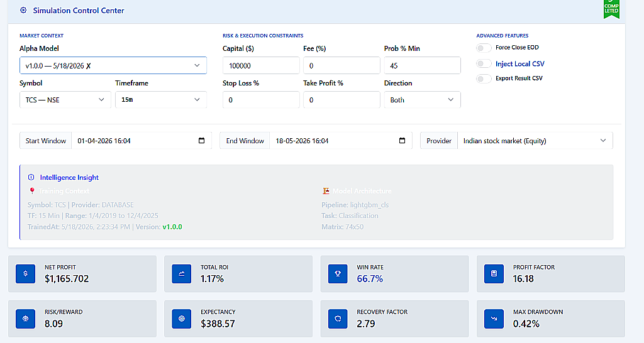The width and height of the screenshot is (644, 343).
Task: Click the Profit Factor calculator icon
Action: point(494,274)
